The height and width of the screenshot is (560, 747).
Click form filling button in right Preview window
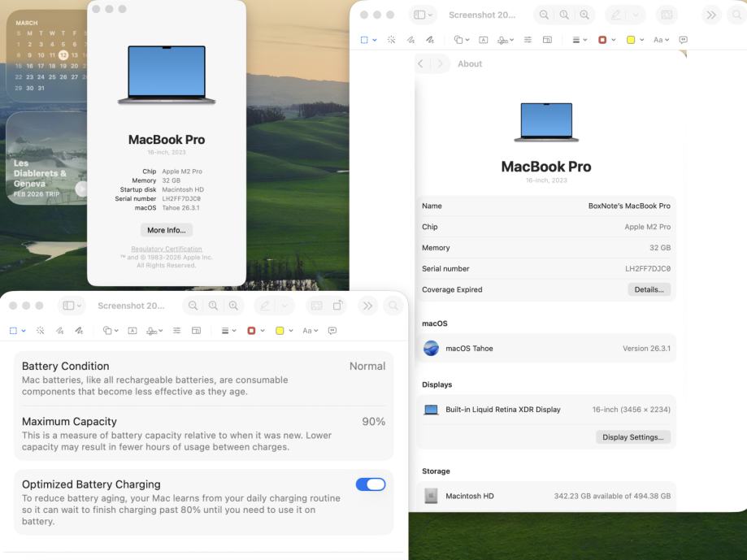pyautogui.click(x=667, y=15)
